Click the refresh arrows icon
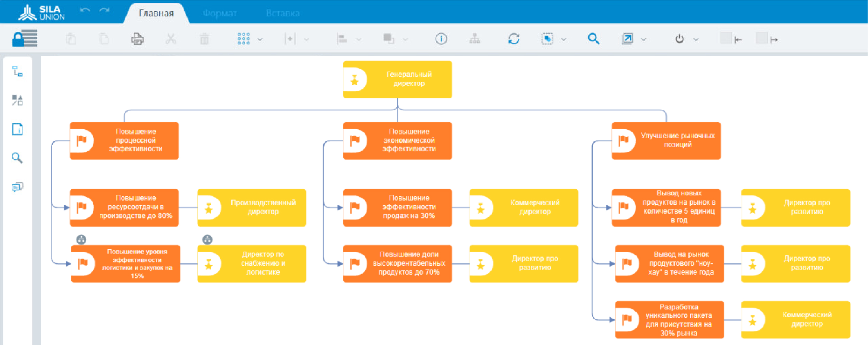Viewport: 868px width, 345px height. pyautogui.click(x=513, y=39)
